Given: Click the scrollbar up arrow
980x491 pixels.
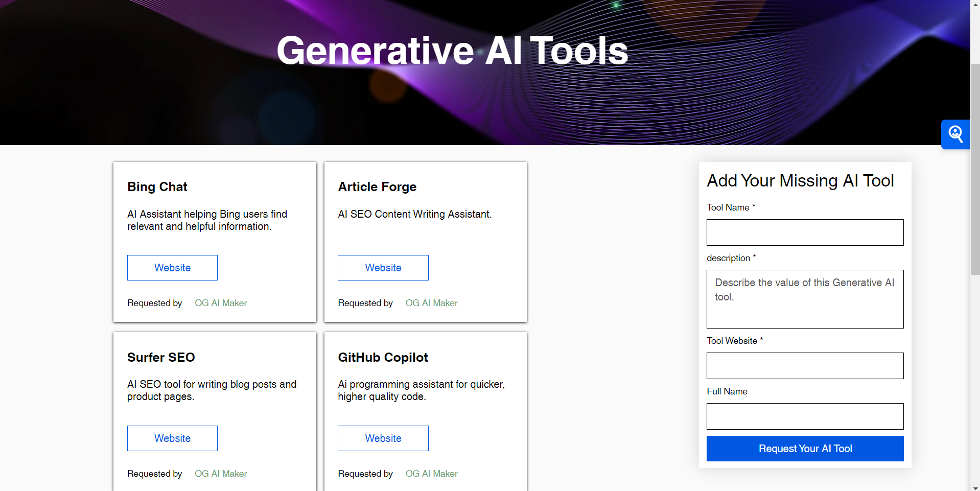Looking at the screenshot, I should pos(975,4).
